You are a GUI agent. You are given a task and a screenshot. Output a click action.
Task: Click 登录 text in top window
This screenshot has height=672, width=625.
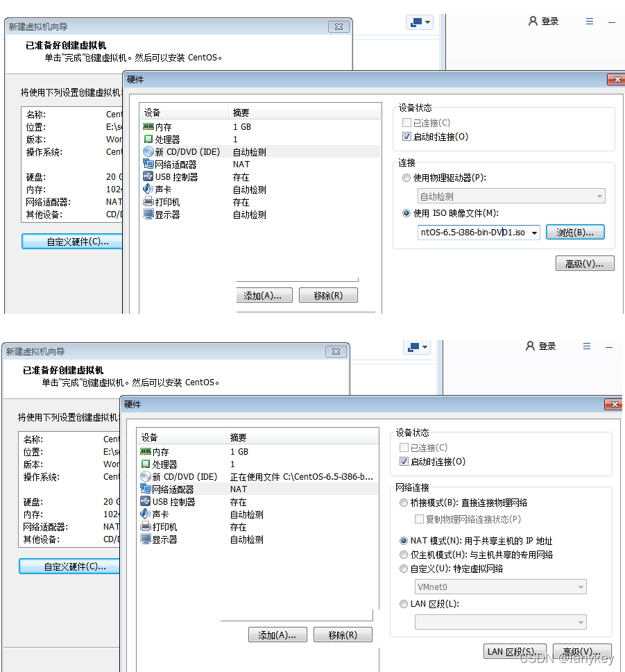pyautogui.click(x=549, y=22)
